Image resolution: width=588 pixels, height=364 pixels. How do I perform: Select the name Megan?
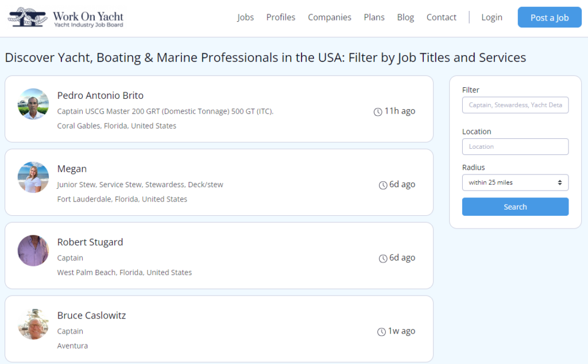72,169
